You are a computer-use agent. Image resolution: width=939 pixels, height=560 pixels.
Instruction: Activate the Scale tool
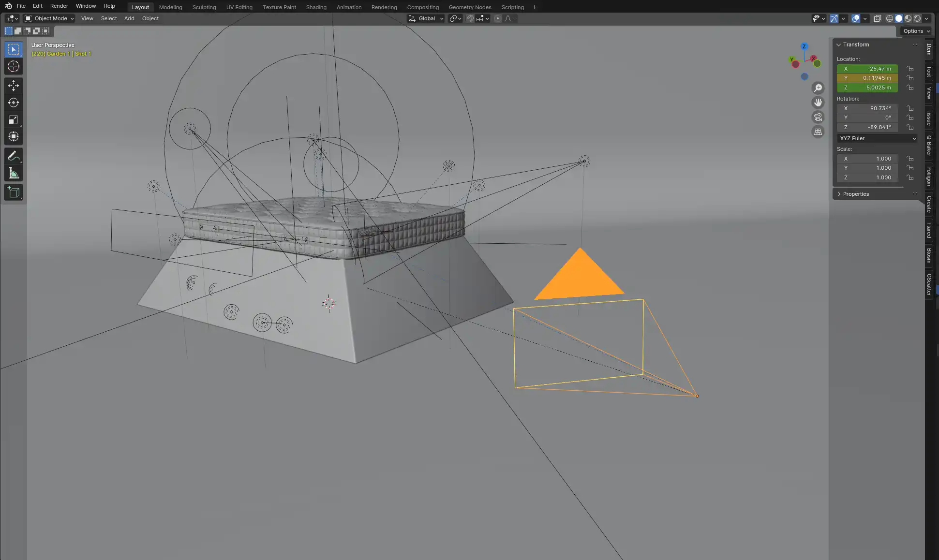(14, 119)
